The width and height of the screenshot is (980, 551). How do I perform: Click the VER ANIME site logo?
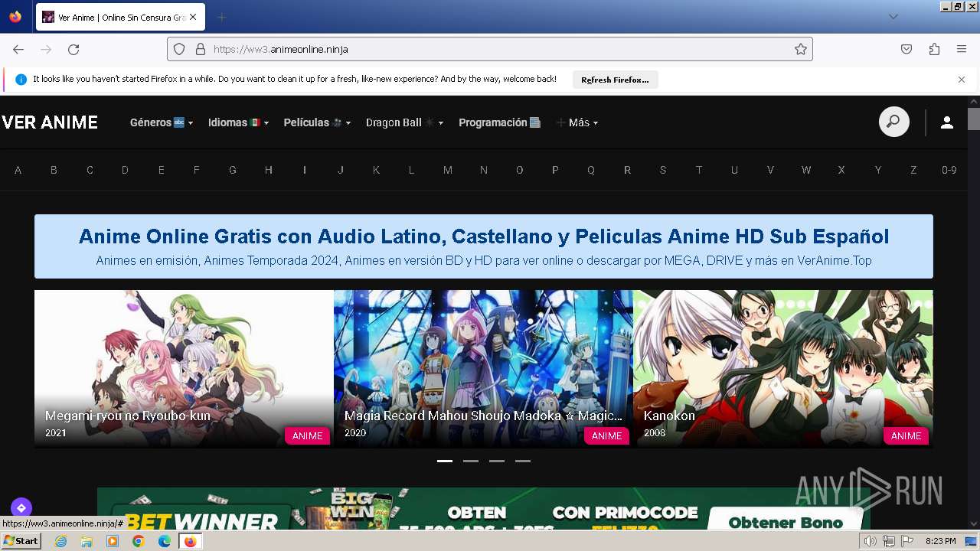(50, 122)
